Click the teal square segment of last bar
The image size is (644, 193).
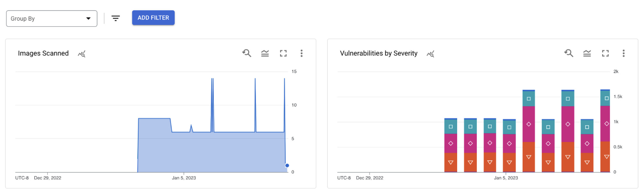coord(605,98)
